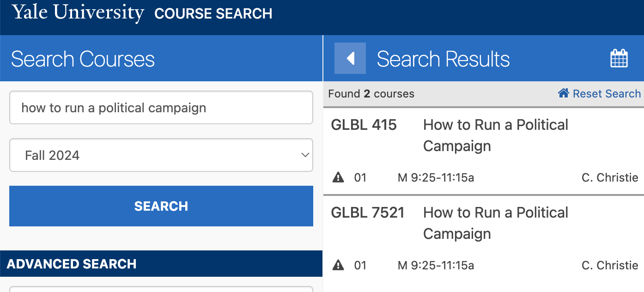Click instructor C. Christie in GLBL 7521 row
This screenshot has width=644, height=292.
pyautogui.click(x=609, y=265)
